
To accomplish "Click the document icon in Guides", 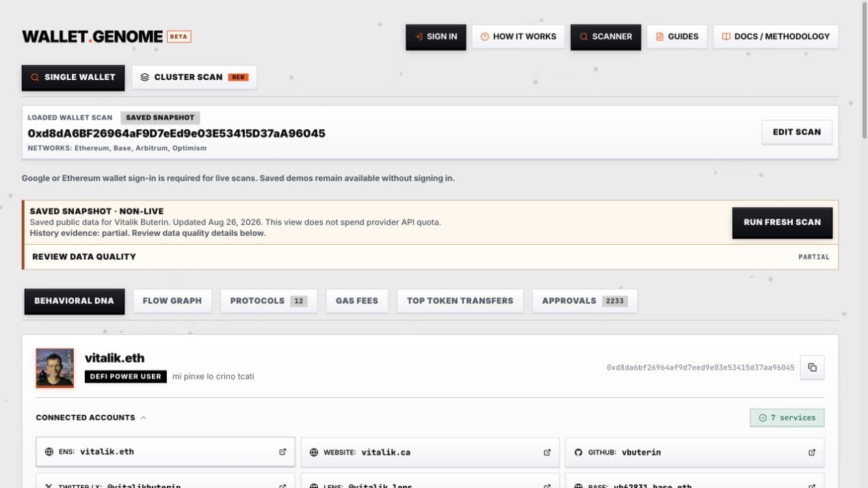I will 659,37.
